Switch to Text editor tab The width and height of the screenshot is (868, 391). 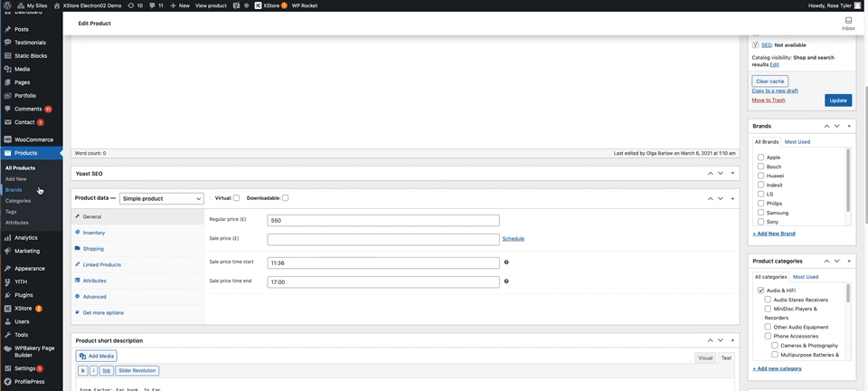[726, 358]
